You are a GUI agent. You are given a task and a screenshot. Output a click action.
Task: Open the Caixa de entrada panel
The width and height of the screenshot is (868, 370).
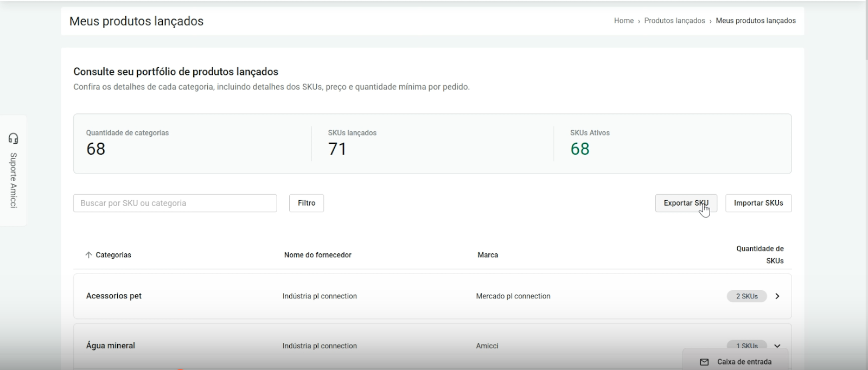(x=744, y=362)
